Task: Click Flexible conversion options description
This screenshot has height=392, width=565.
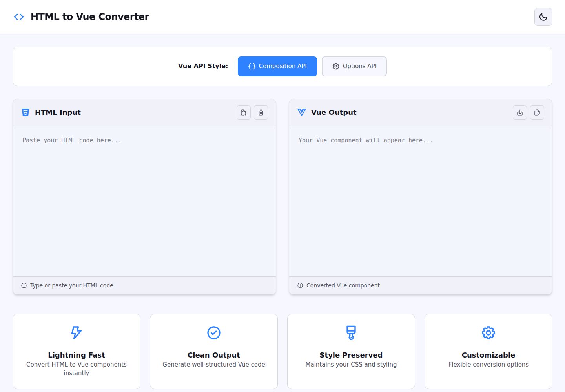Action: tap(488, 365)
